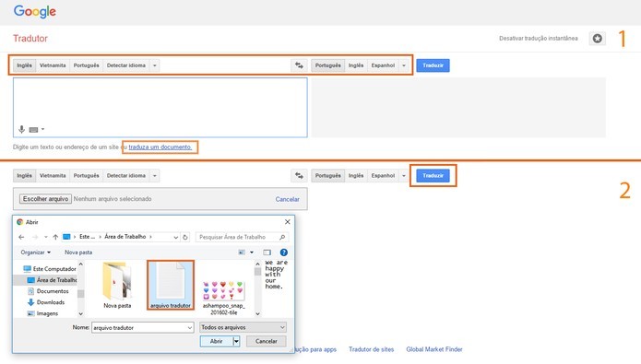641x364 pixels.
Task: Open the keyboard input tools dropdown arrow
Action: coord(43,130)
